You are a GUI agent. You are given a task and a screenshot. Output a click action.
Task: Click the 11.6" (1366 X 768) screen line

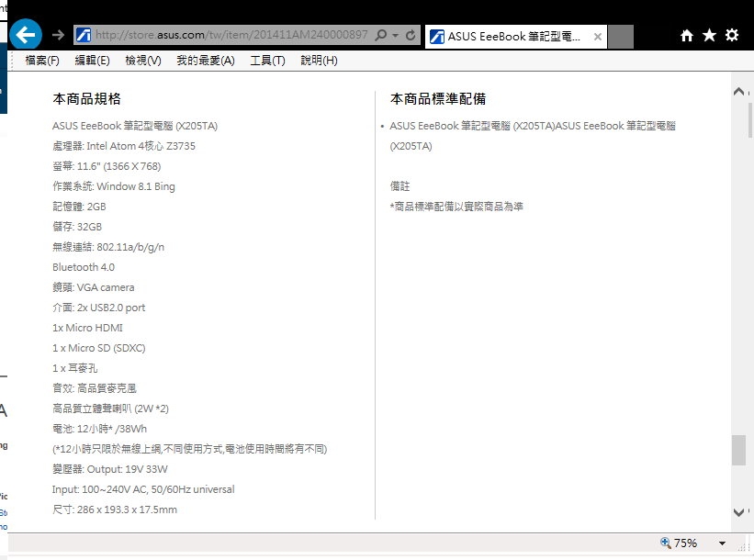coord(107,166)
